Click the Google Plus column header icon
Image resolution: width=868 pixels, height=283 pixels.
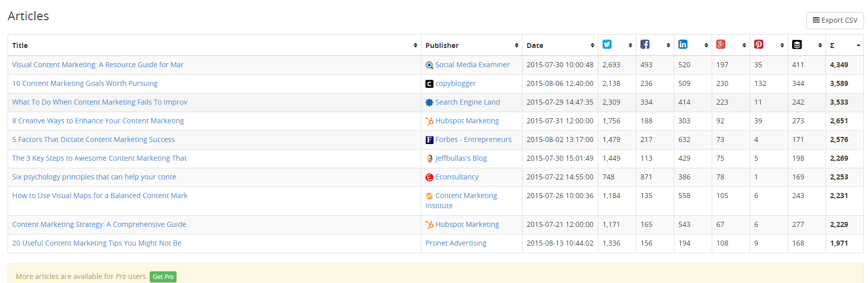coord(721,44)
